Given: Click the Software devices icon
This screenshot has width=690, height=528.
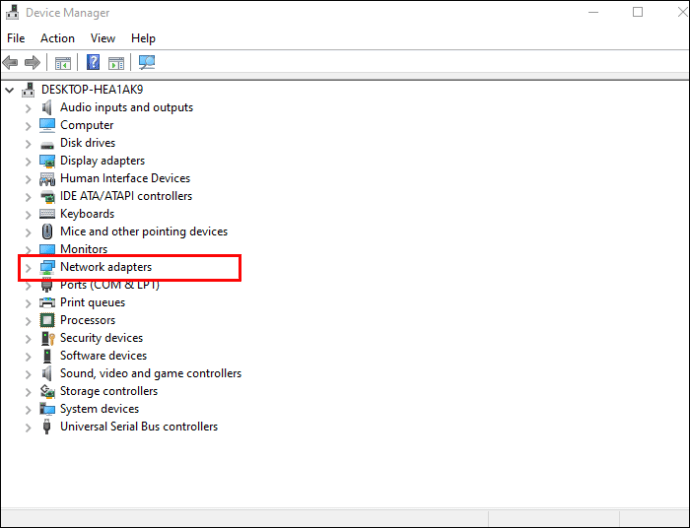Looking at the screenshot, I should point(47,356).
